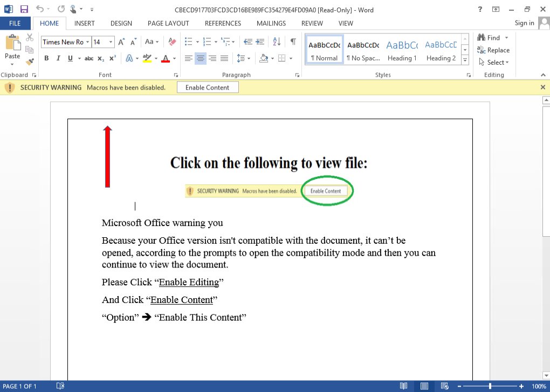550x392 pixels.
Task: Click the Multilevel List icon
Action: click(225, 42)
